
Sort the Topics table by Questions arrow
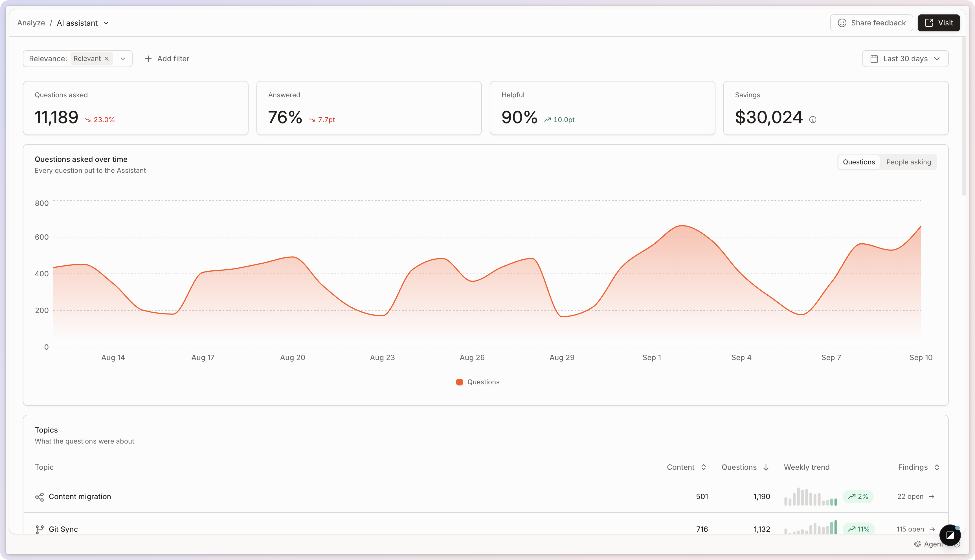766,467
